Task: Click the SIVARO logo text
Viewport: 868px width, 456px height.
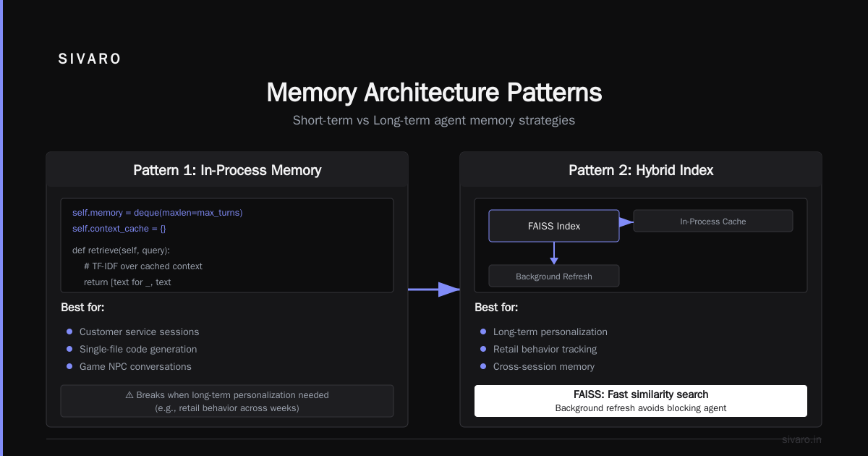Action: [x=90, y=59]
